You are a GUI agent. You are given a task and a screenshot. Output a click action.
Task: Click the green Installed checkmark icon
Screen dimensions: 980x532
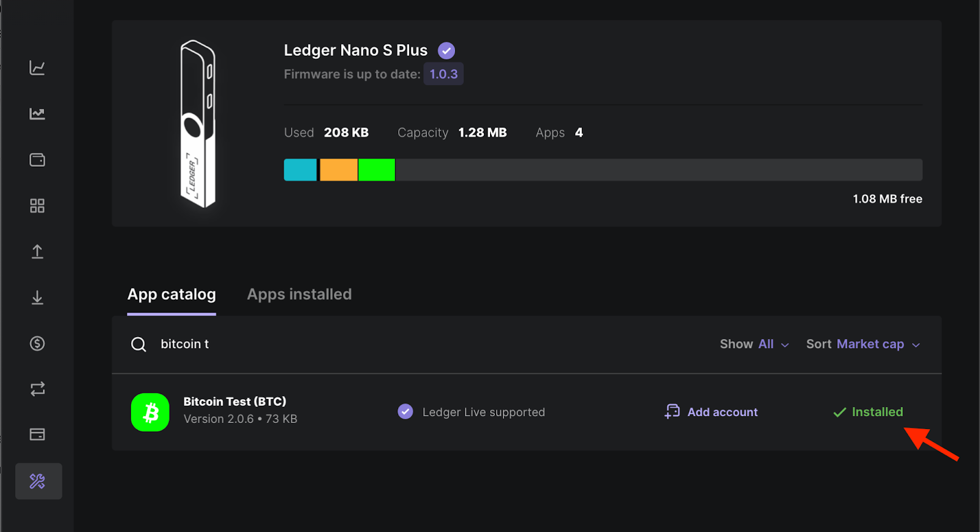click(x=840, y=412)
